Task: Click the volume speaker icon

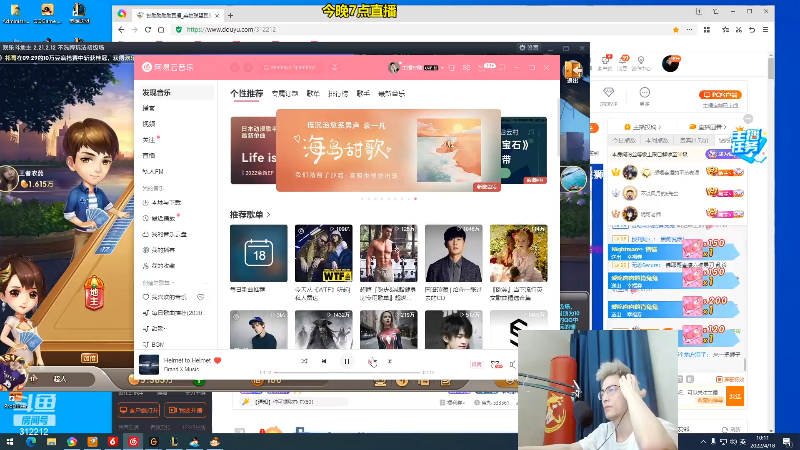Action: [513, 364]
